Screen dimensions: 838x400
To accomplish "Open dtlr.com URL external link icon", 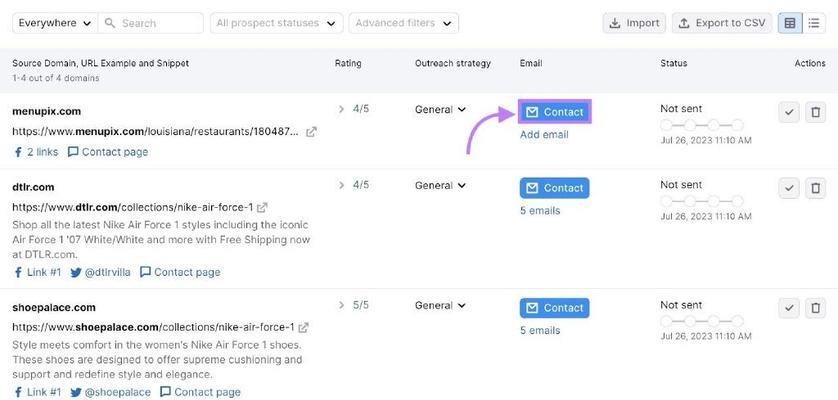I will click(x=262, y=207).
